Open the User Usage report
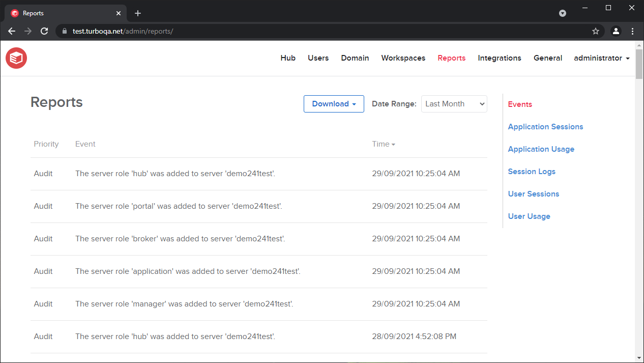644x363 pixels. coord(529,216)
